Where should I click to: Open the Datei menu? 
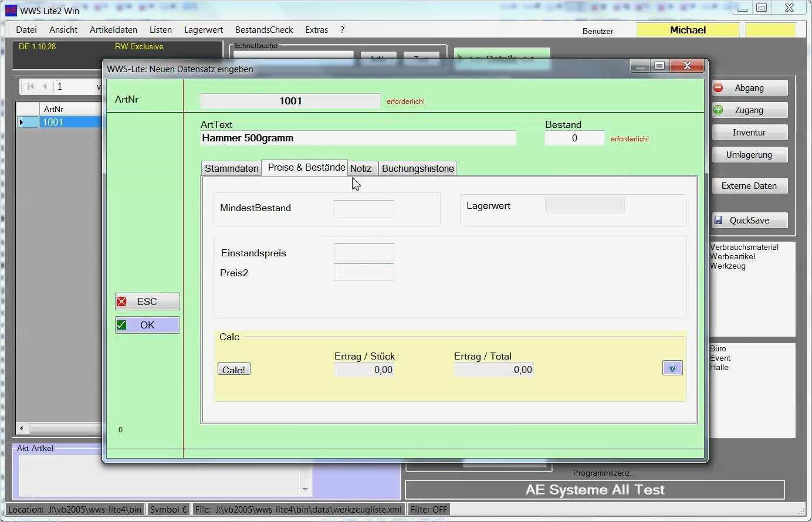(26, 30)
